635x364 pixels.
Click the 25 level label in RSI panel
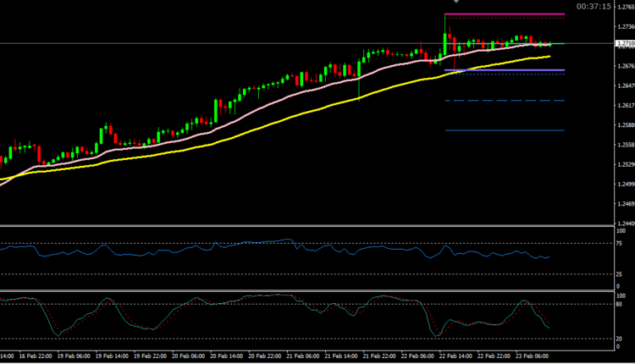(x=621, y=273)
